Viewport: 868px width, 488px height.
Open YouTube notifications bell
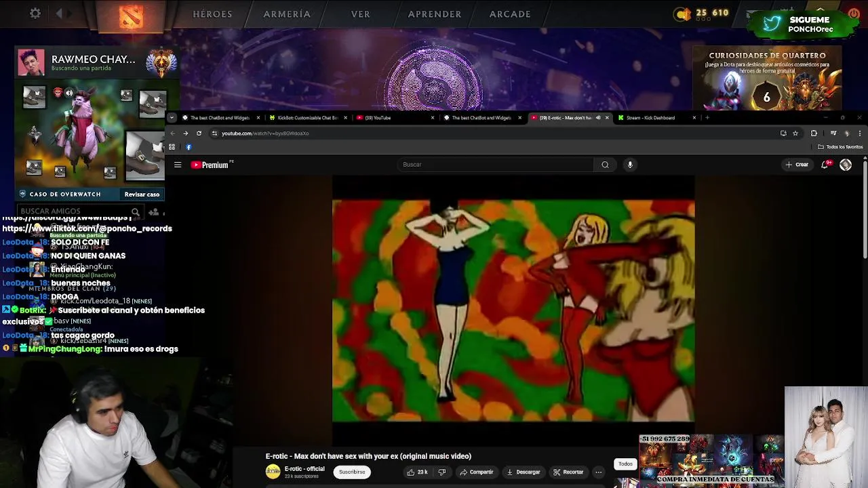[825, 165]
